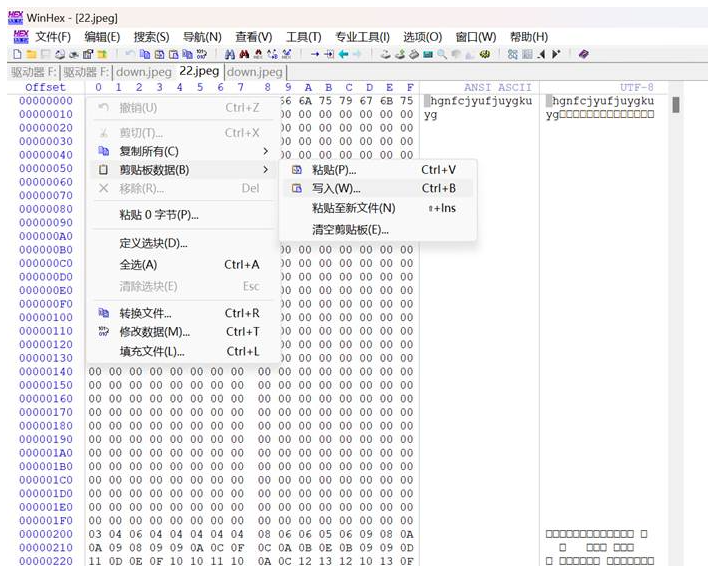Click the Open file folder icon
The height and width of the screenshot is (582, 708).
(31, 54)
